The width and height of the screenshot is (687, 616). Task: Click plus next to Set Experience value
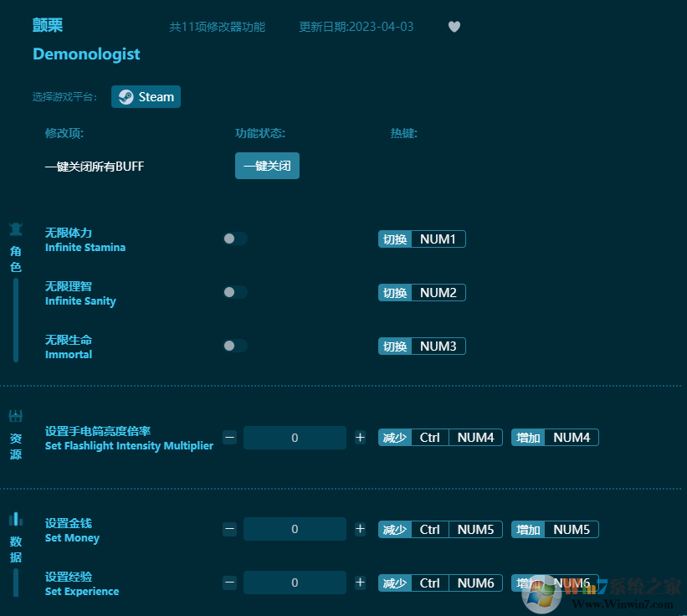coord(360,582)
